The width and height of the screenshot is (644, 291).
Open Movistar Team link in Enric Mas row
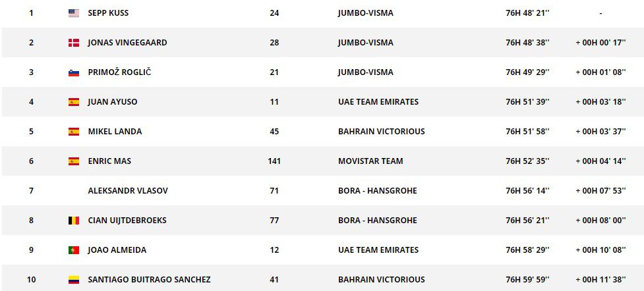click(370, 161)
